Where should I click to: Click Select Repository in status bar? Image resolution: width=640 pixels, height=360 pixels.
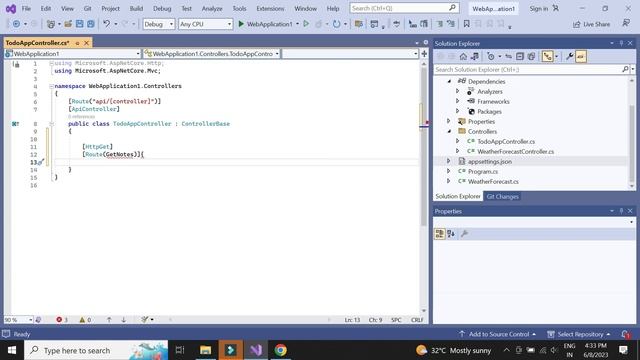[578, 334]
